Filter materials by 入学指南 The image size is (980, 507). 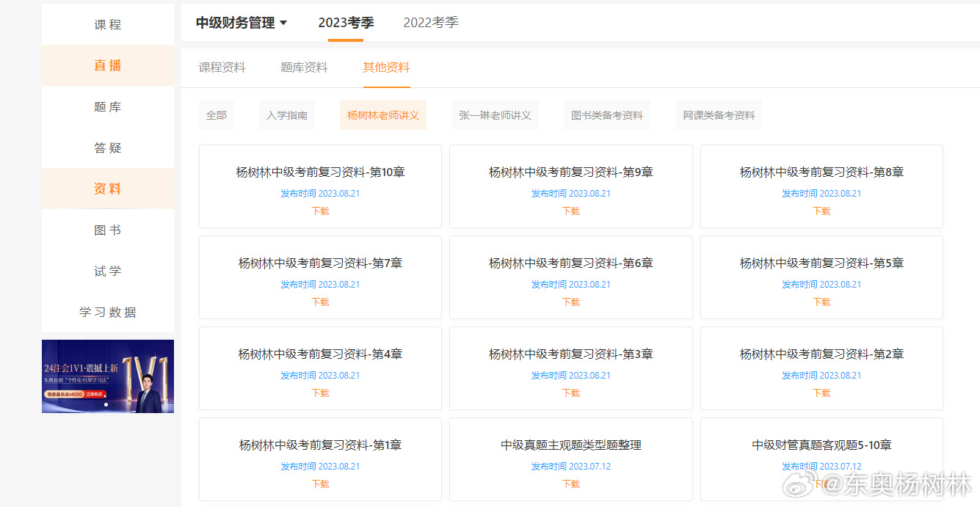click(286, 114)
